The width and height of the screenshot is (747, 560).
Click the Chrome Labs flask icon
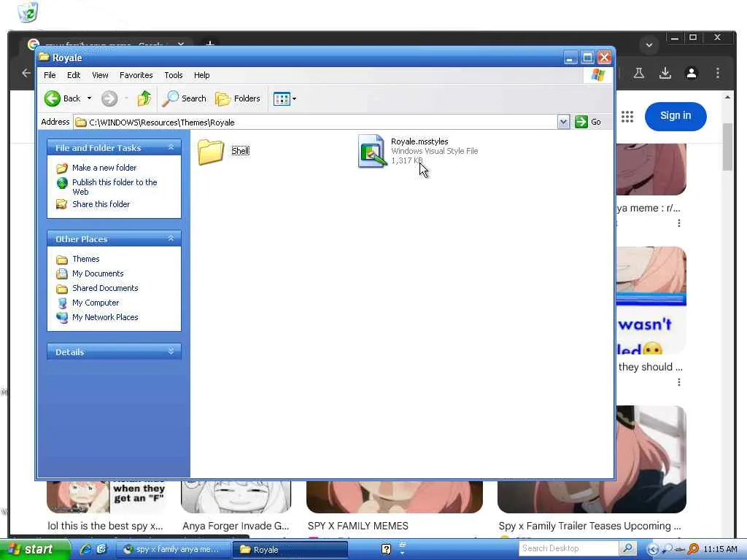point(639,73)
